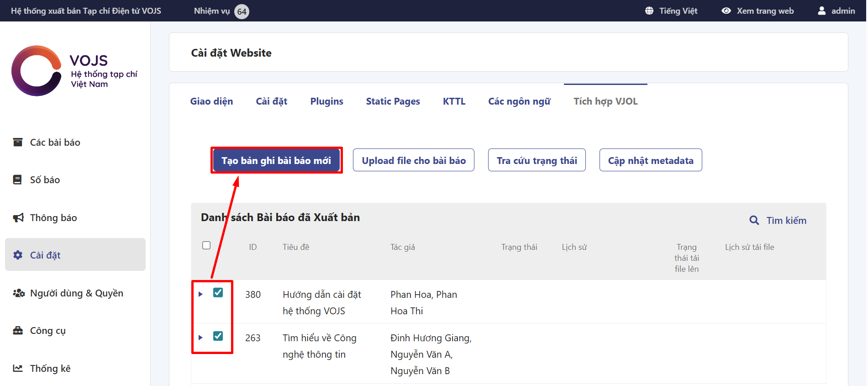The width and height of the screenshot is (868, 386).
Task: Click Upload file cho bài báo button
Action: [413, 160]
